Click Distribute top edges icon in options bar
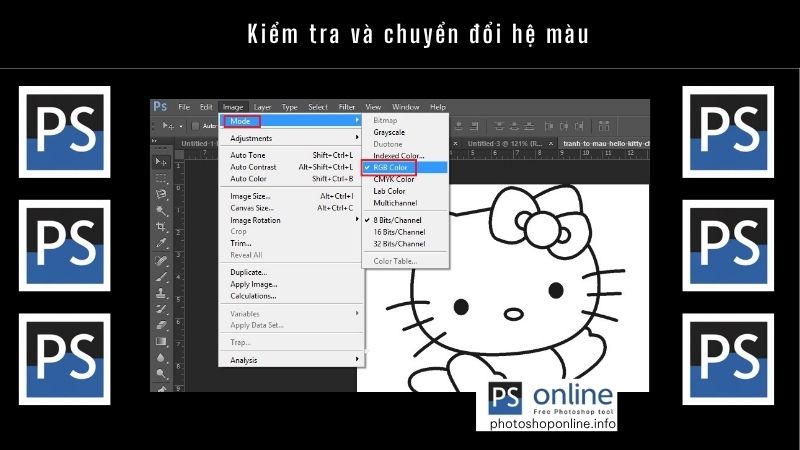This screenshot has height=450, width=800. (499, 126)
